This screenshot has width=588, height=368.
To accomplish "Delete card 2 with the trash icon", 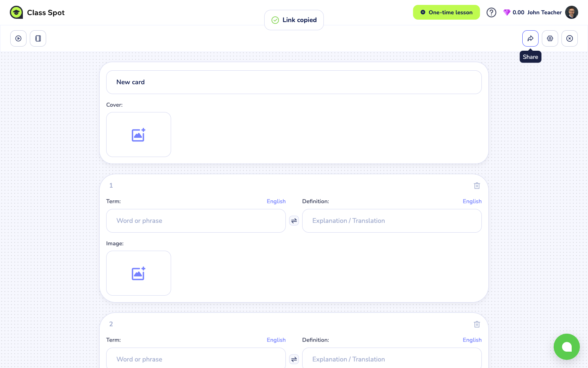I will pyautogui.click(x=477, y=324).
